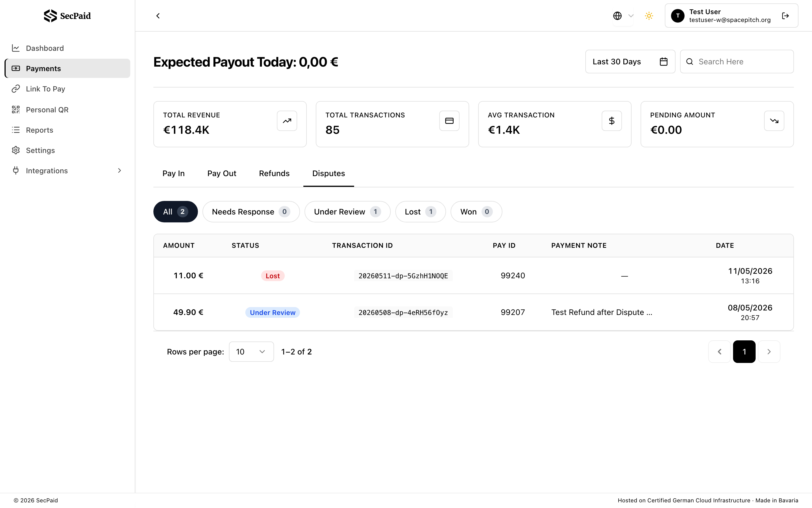The height and width of the screenshot is (508, 812).
Task: Click the date 11/05/2026 cell
Action: pos(750,275)
